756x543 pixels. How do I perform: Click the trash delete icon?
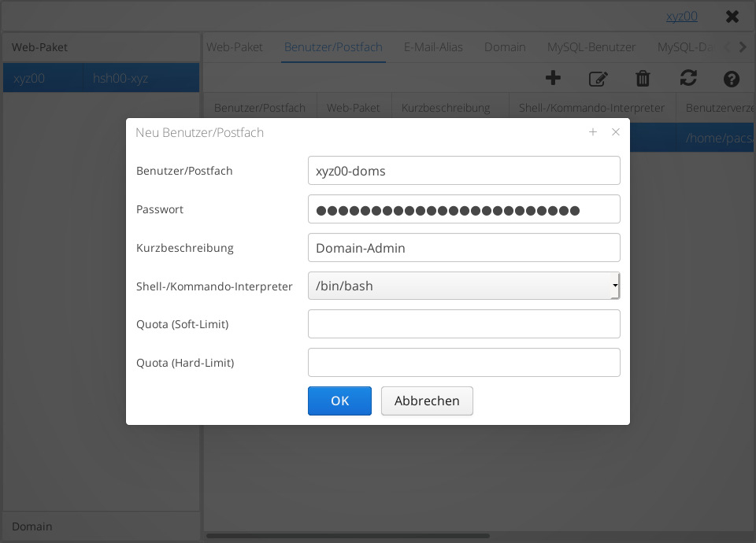(643, 78)
